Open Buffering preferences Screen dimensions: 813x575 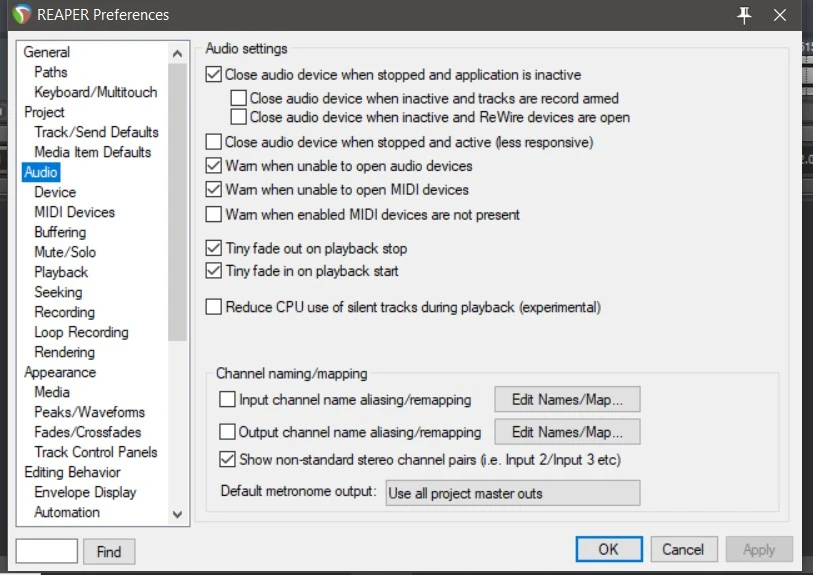point(60,232)
